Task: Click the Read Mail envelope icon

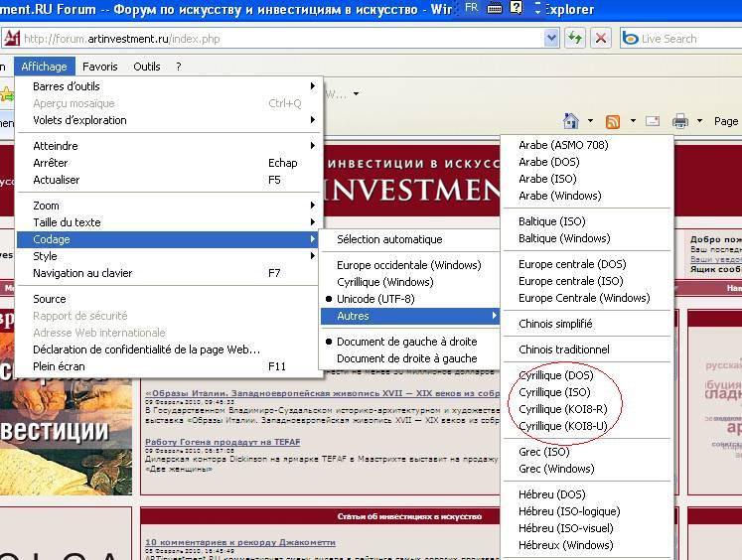Action: (653, 121)
